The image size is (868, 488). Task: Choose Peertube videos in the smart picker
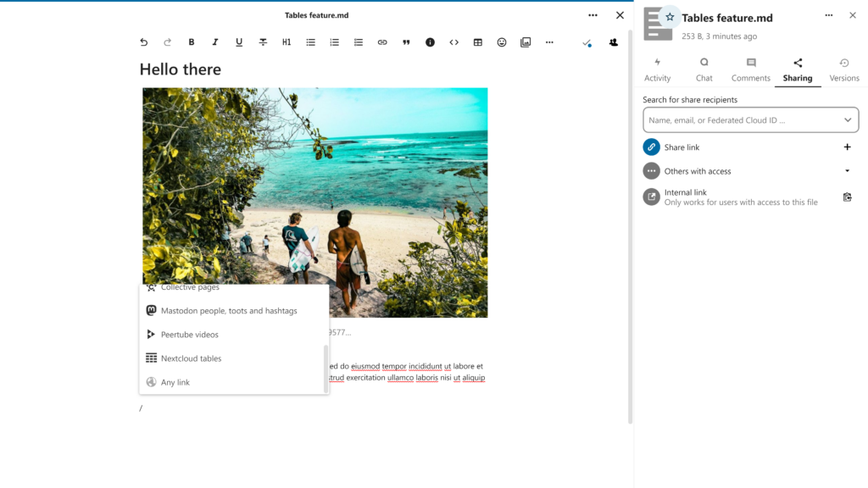click(188, 334)
